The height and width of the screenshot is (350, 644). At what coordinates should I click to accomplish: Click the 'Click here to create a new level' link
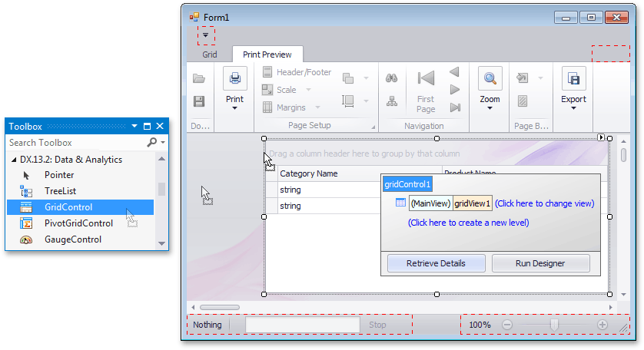(469, 223)
